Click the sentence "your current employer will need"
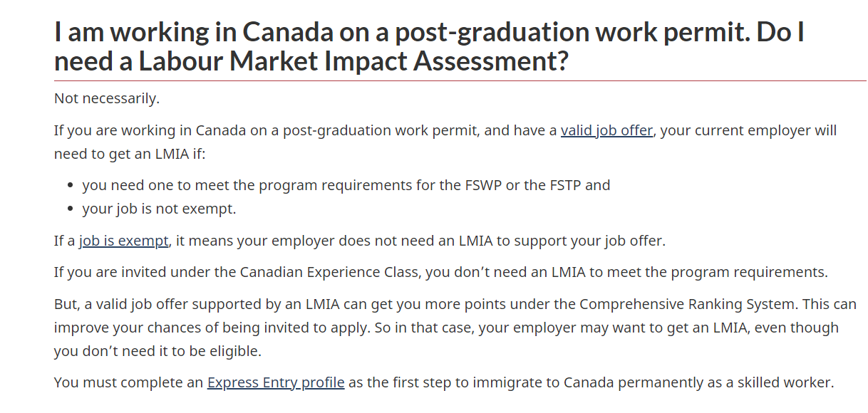 [x=748, y=131]
